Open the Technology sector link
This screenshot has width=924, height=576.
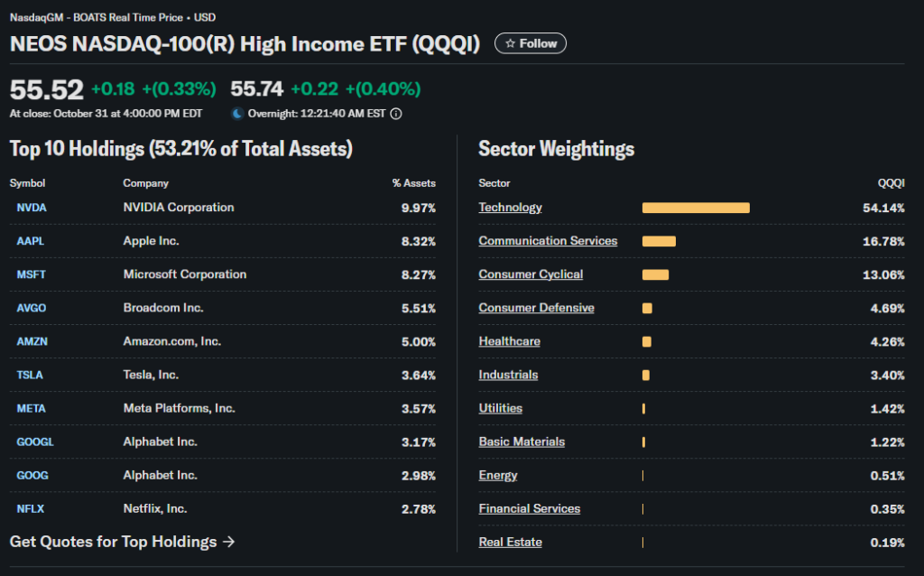click(x=510, y=208)
